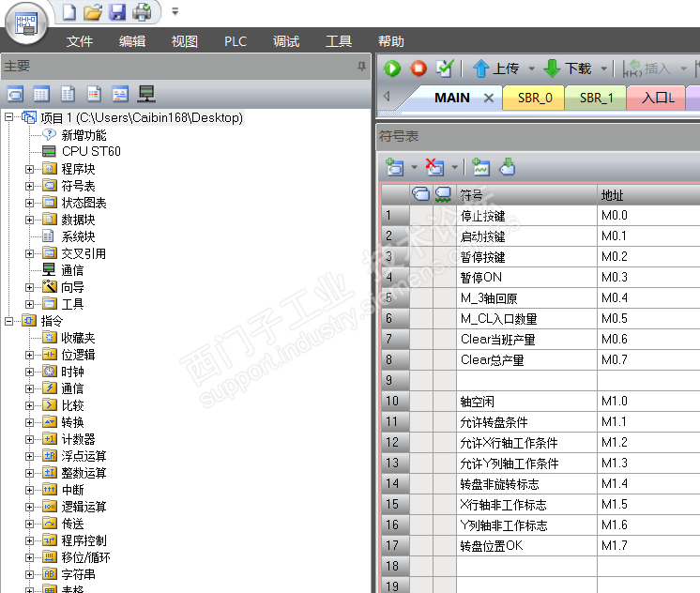The height and width of the screenshot is (593, 700).
Task: Expand the 数据块 folder
Action: [29, 220]
